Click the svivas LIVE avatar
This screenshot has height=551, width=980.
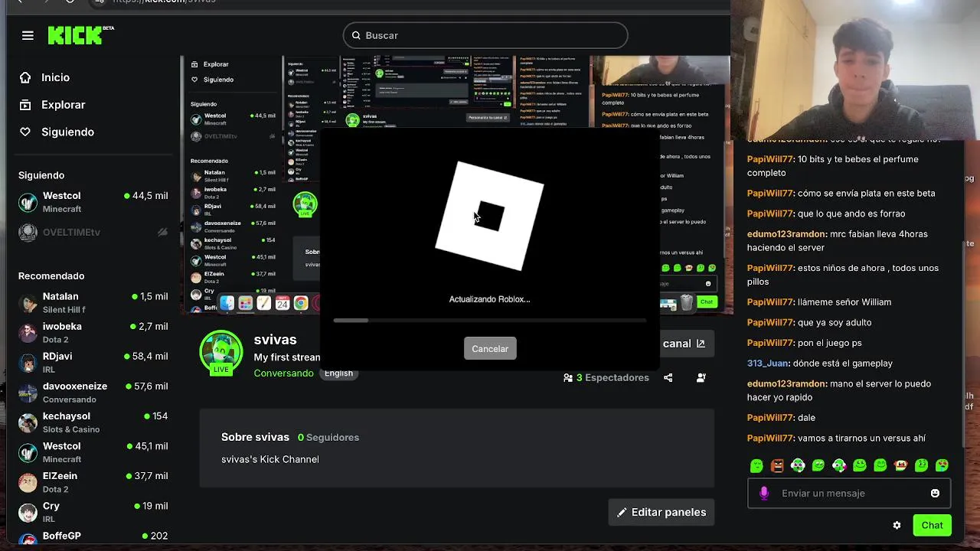[220, 353]
